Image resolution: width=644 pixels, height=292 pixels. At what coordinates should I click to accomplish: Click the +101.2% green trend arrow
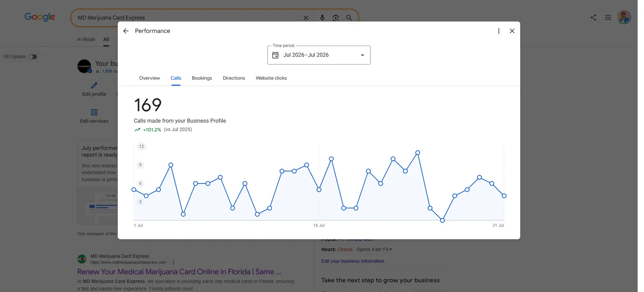tap(137, 130)
